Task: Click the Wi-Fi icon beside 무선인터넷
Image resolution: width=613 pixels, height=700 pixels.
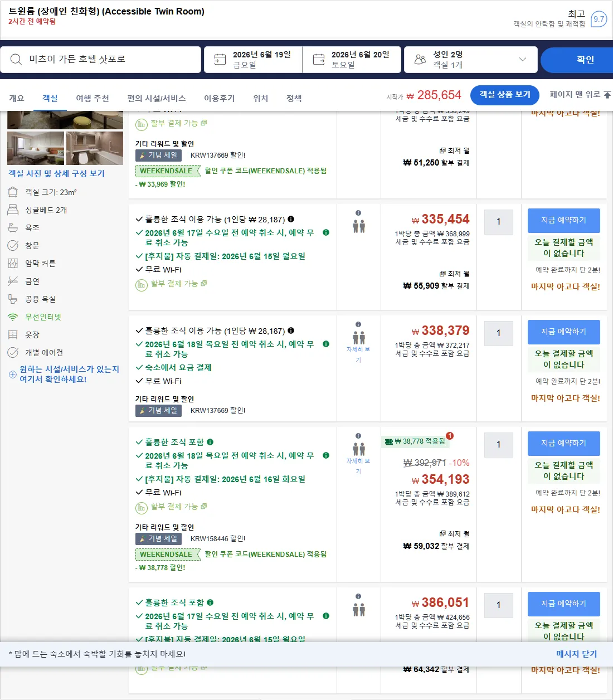Action: pos(13,317)
